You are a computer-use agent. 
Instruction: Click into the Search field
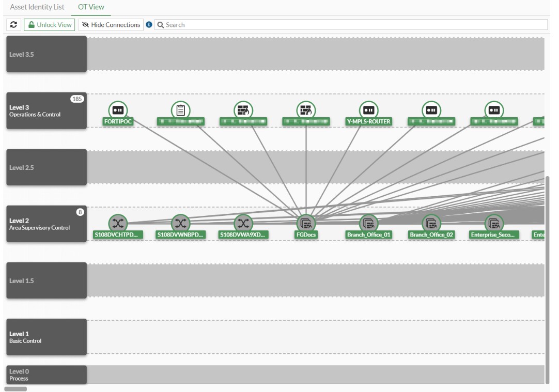click(x=351, y=25)
